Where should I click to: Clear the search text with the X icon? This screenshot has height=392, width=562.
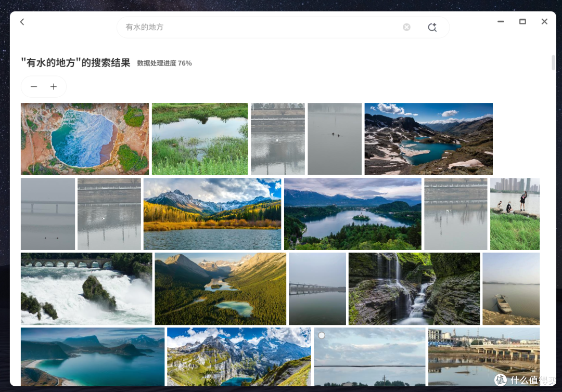tap(406, 27)
